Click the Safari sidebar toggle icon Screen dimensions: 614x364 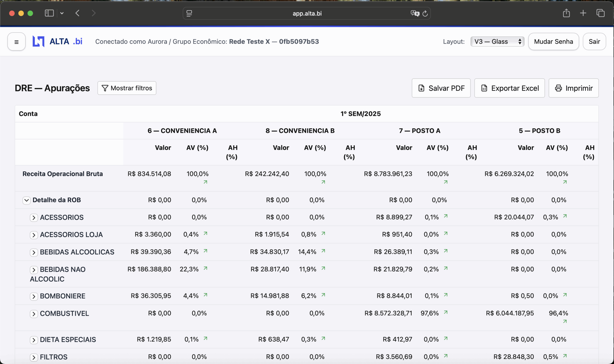49,13
